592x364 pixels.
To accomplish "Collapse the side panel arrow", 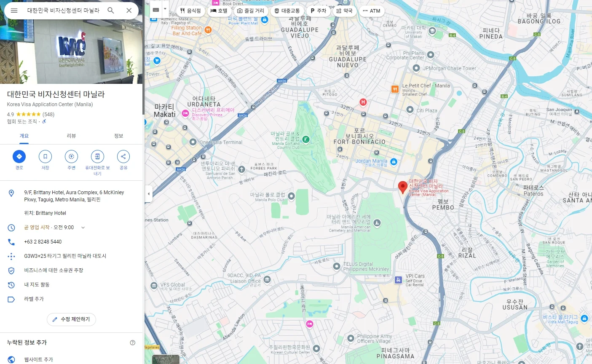I will pos(148,194).
